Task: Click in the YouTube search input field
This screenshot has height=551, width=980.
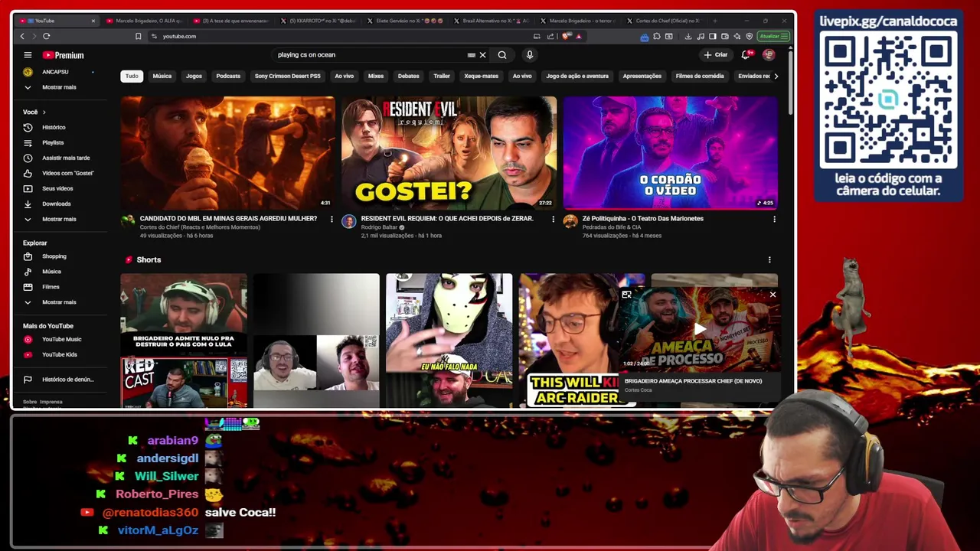Action: pos(367,55)
